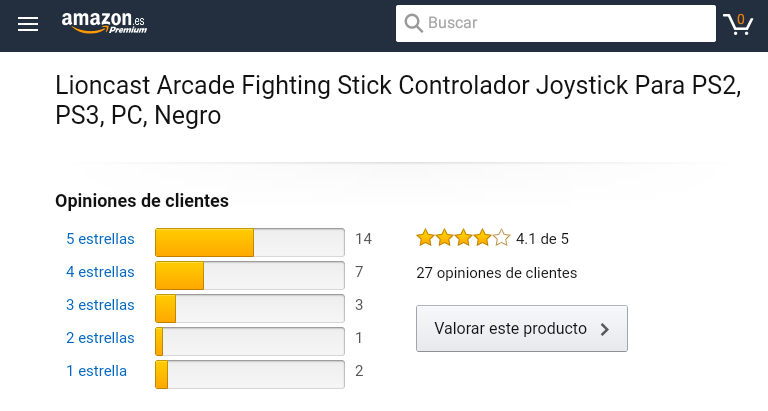Click the 5-star histogram bar
Screen dimensions: 768x411
[250, 242]
